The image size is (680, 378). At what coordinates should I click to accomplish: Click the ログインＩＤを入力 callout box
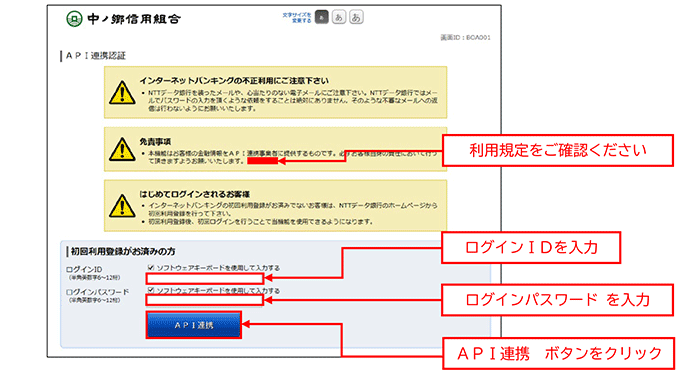531,248
